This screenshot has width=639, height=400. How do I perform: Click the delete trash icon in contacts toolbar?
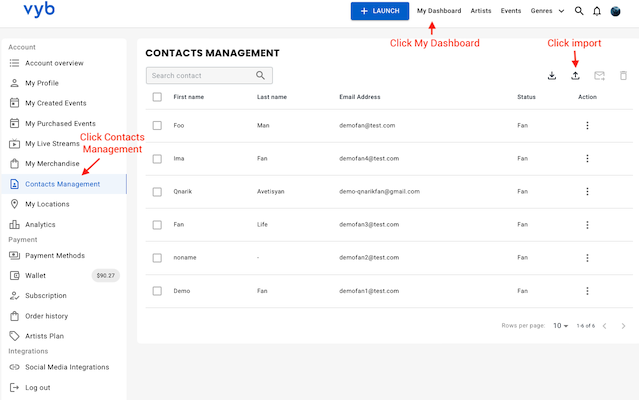tap(623, 76)
